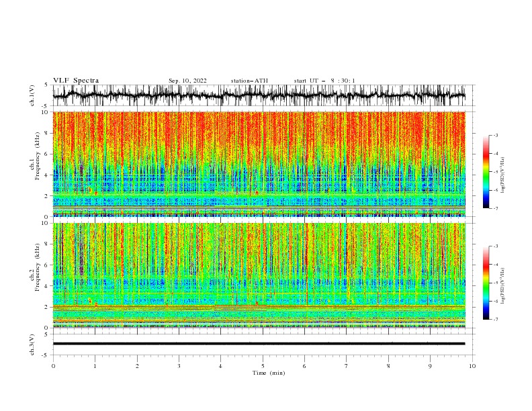Click time axis tick label "7"
Screen dimensions: 532x411
click(x=347, y=366)
